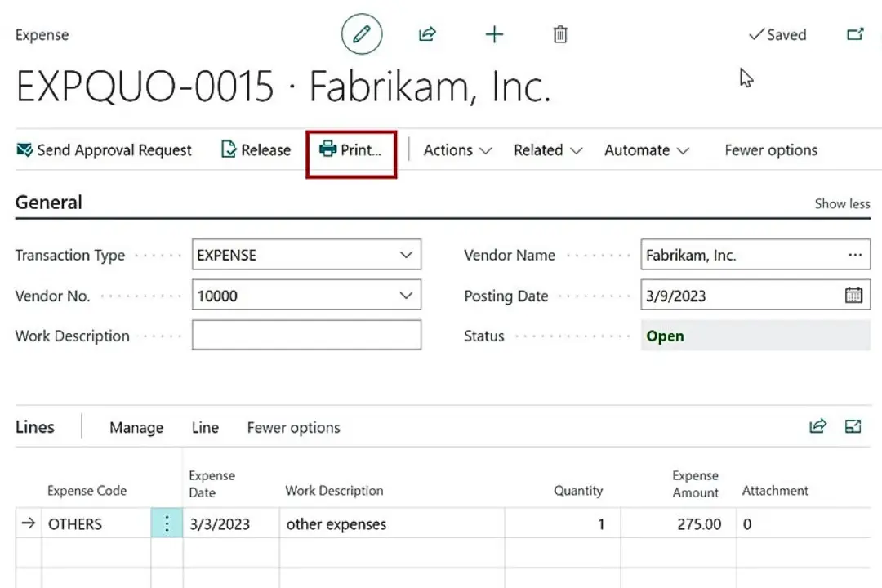
Task: Click the OTHERS expense code cell
Action: click(96, 523)
